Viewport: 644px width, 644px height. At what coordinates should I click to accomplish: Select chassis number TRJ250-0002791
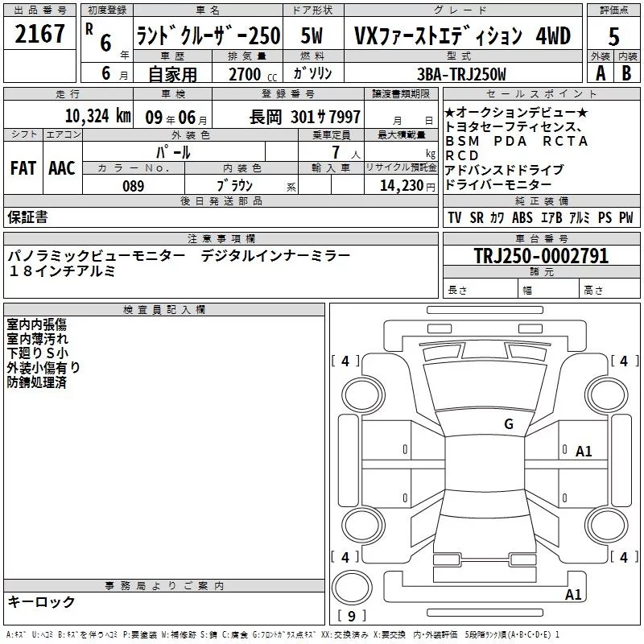(x=541, y=256)
